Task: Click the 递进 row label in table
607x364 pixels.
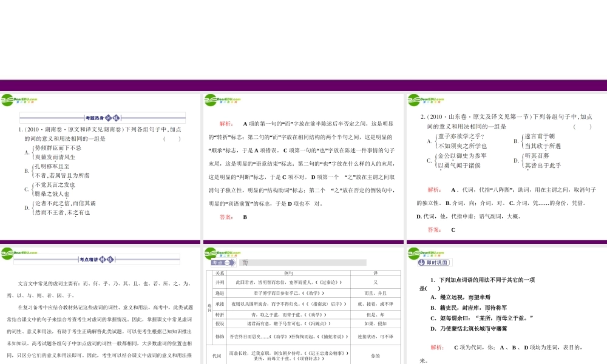Action: [220, 293]
